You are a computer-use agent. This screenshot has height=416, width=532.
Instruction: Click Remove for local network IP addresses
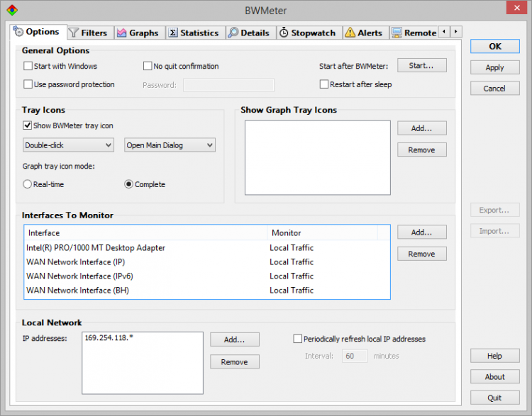pyautogui.click(x=235, y=361)
